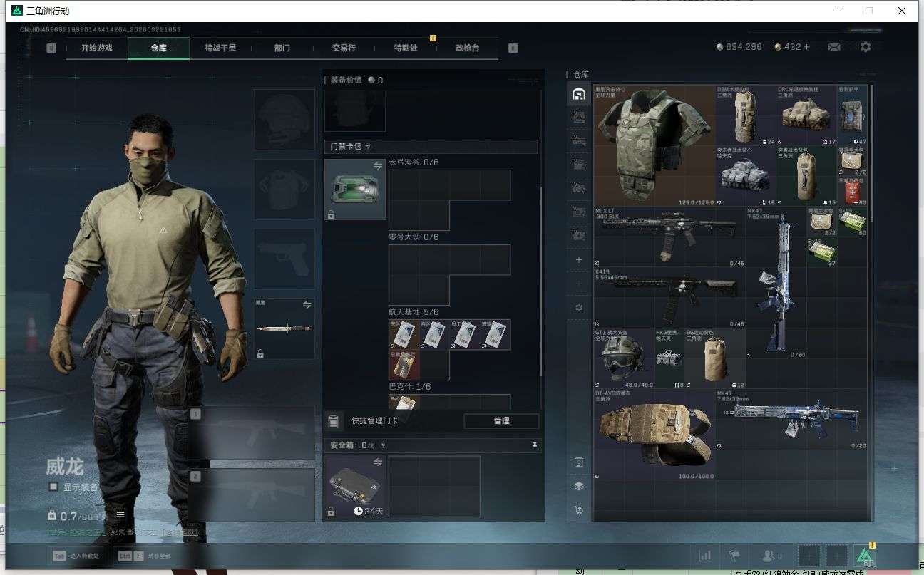The height and width of the screenshot is (575, 924).
Task: Click the portrait card icon in warehouse sidebar
Action: click(579, 462)
